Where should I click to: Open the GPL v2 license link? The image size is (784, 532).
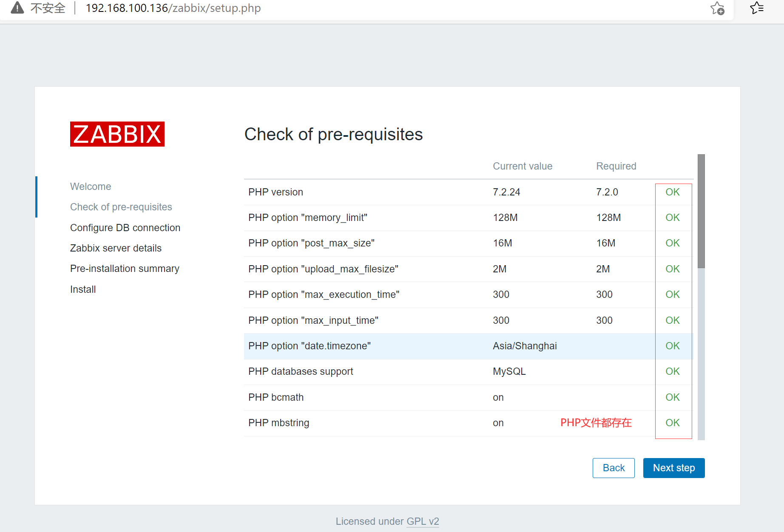click(x=423, y=521)
